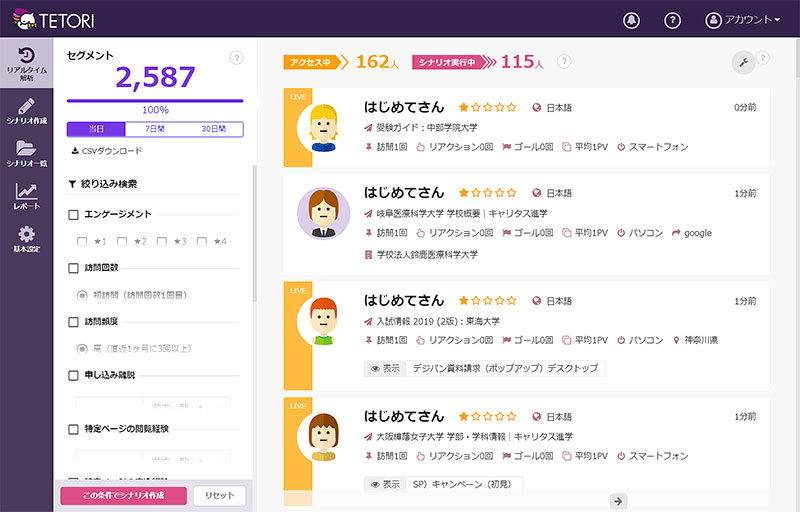Select the 初訪問 radio button

(82, 295)
